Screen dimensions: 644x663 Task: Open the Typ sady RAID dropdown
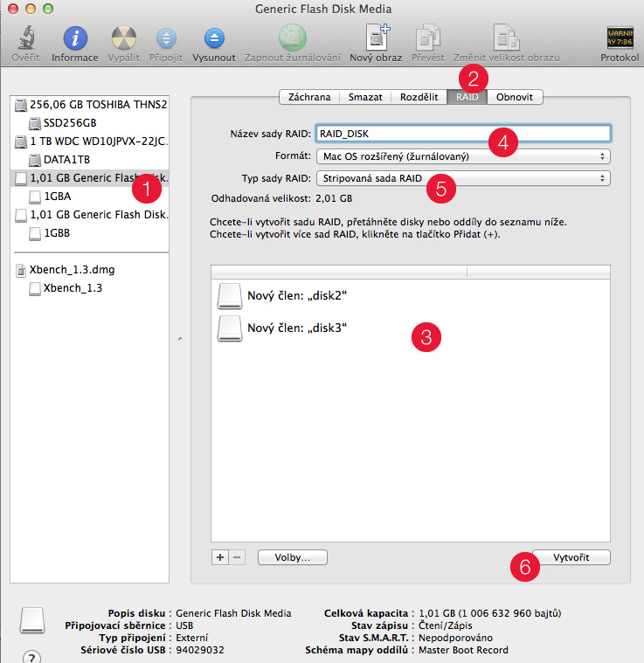[x=462, y=178]
